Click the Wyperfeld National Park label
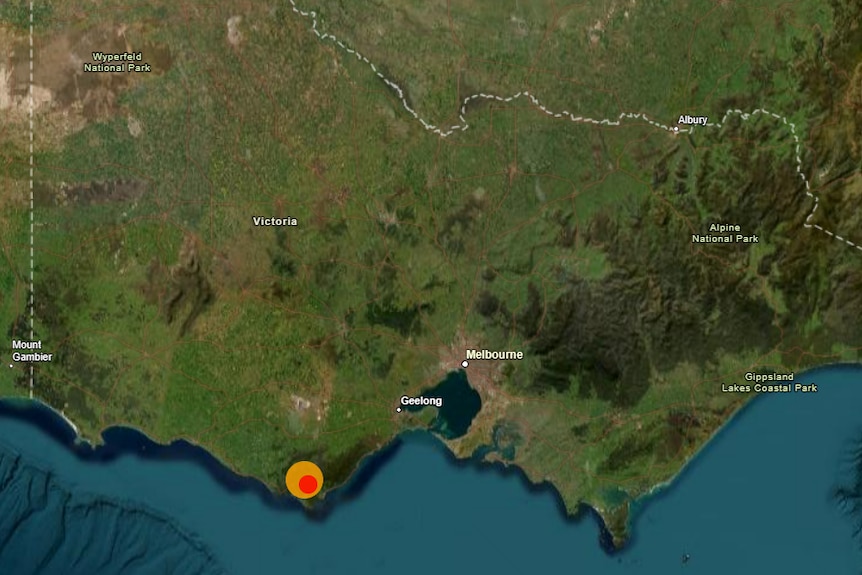Image resolution: width=862 pixels, height=575 pixels. tap(117, 62)
